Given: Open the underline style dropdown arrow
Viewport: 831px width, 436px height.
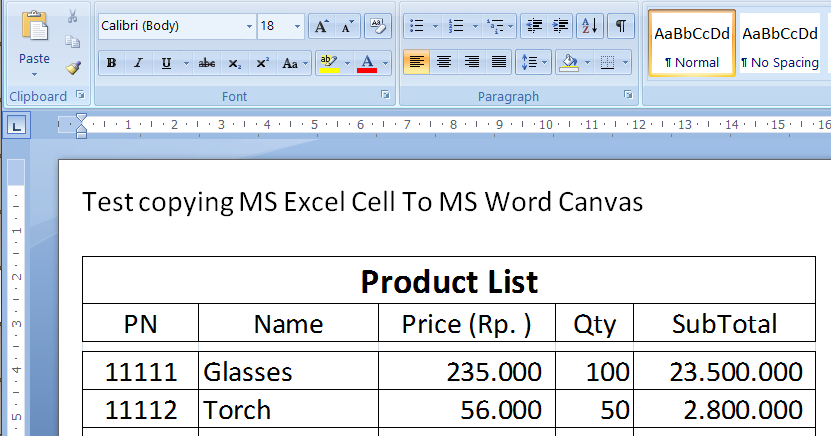Looking at the screenshot, I should [186, 64].
